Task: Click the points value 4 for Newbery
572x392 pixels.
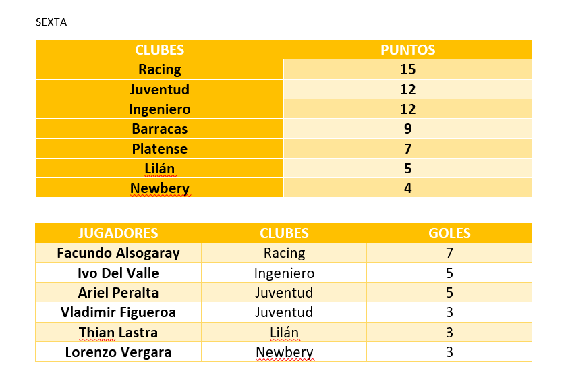Action: [x=407, y=188]
